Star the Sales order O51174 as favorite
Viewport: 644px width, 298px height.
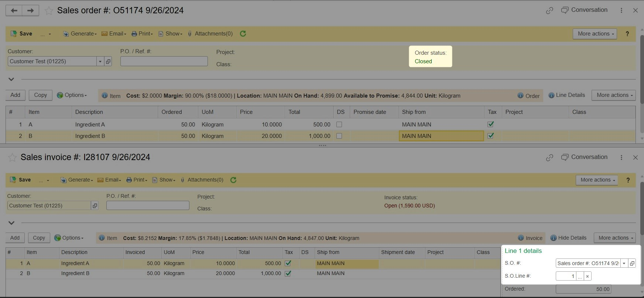tap(48, 10)
